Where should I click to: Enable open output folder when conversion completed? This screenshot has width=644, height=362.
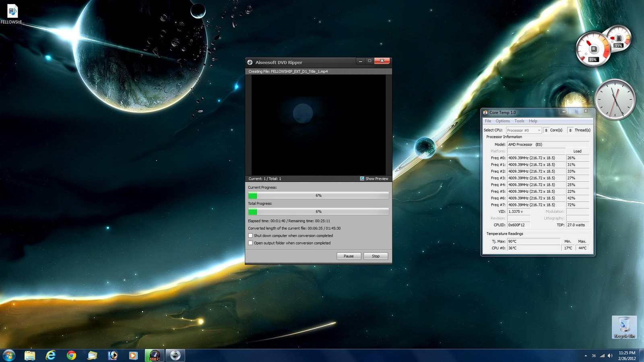(250, 243)
